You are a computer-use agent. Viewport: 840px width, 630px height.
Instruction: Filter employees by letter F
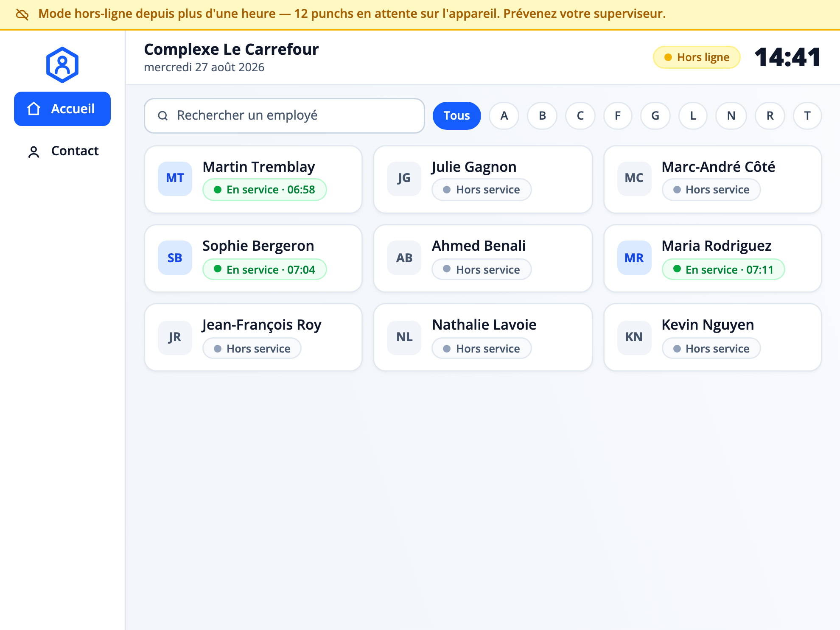pos(618,116)
